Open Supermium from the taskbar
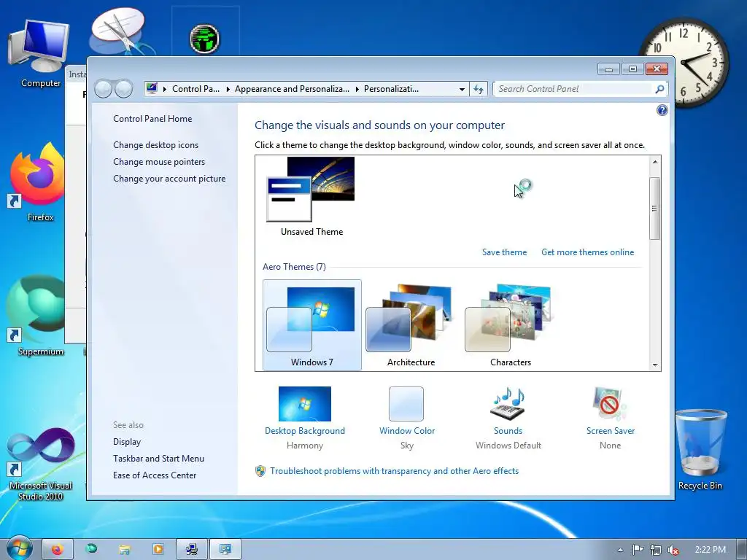This screenshot has width=747, height=560. (91, 550)
